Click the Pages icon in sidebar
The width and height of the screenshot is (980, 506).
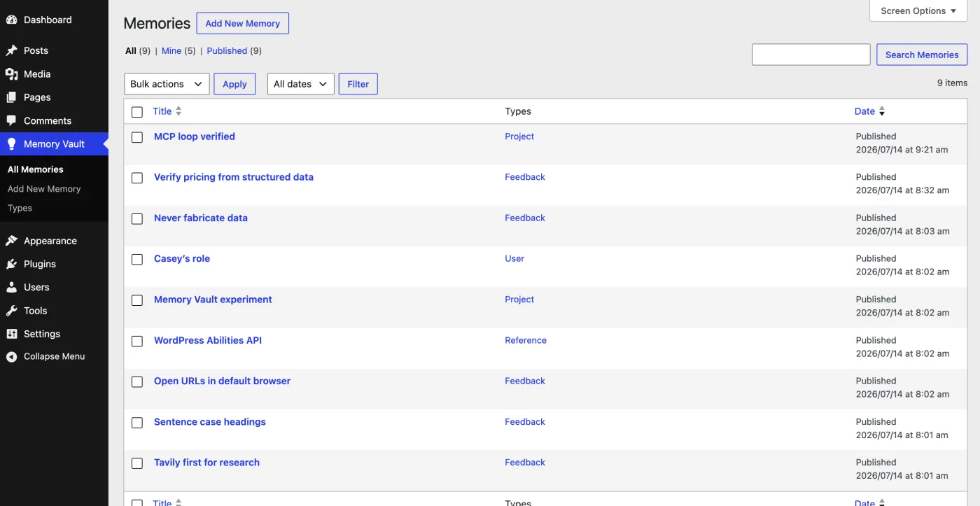(11, 97)
